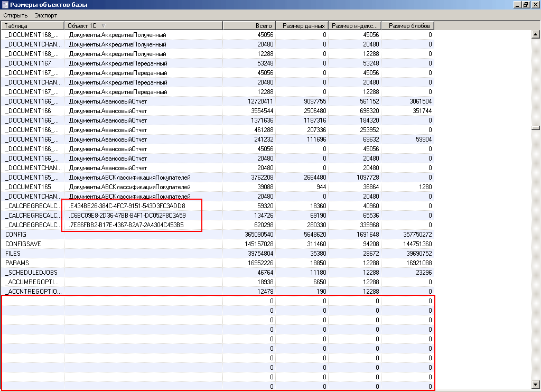Click total value 1371636
This screenshot has width=541, height=392.
pyautogui.click(x=262, y=120)
